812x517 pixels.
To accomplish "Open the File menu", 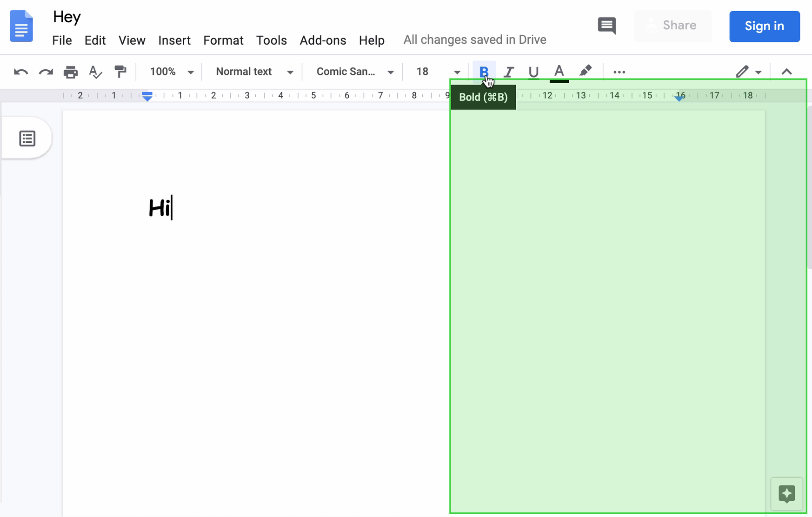I will tap(62, 40).
